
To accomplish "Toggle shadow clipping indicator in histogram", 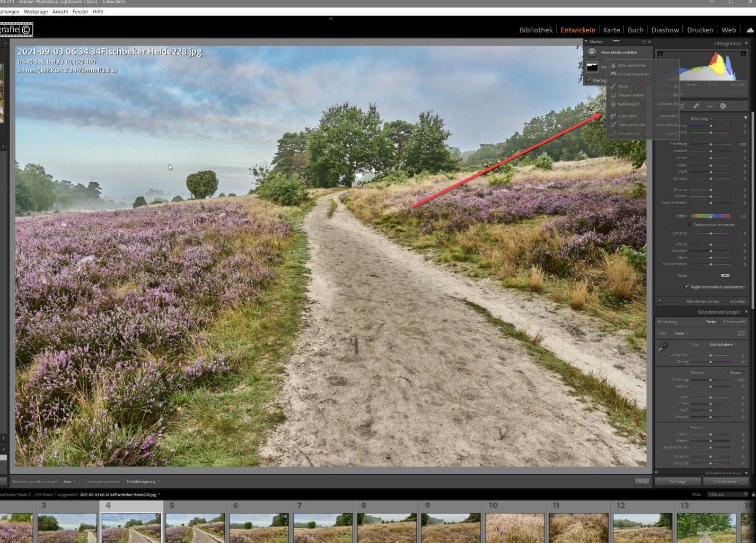I will click(660, 53).
